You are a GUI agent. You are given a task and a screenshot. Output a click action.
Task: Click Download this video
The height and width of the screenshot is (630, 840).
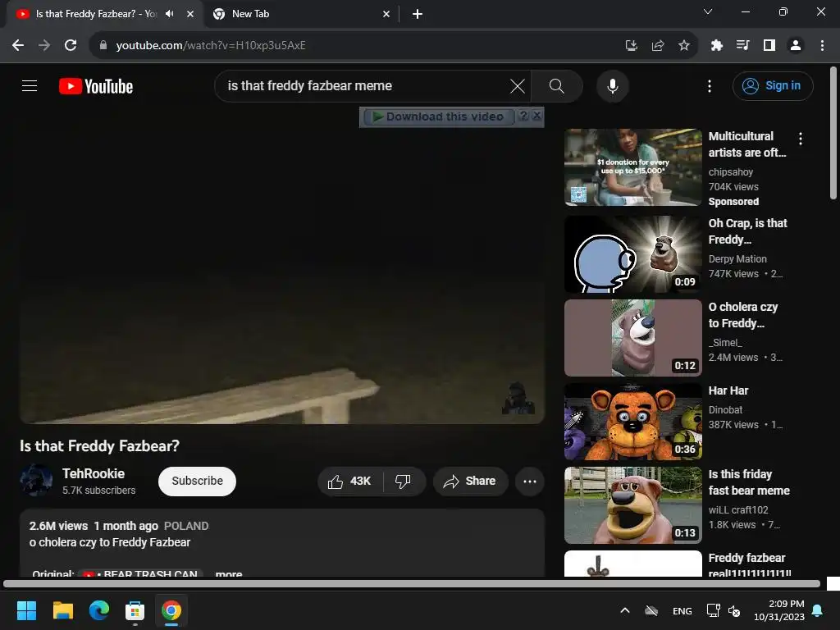click(x=439, y=116)
